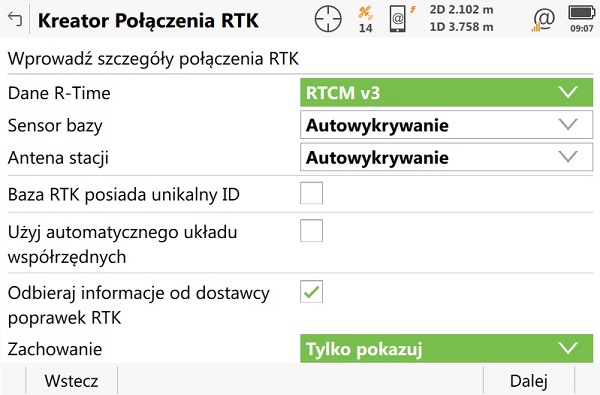Image resolution: width=600 pixels, height=395 pixels.
Task: Click the Dalej button
Action: [529, 380]
